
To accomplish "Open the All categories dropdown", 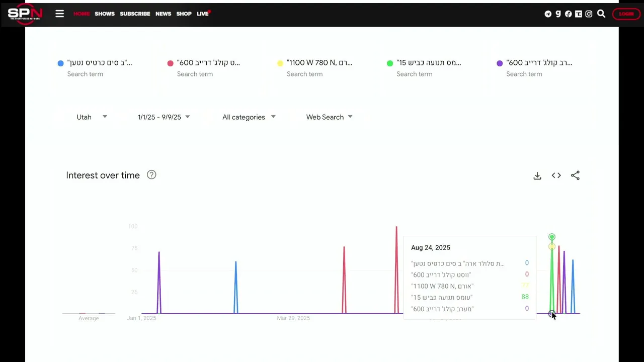I will pos(249,117).
